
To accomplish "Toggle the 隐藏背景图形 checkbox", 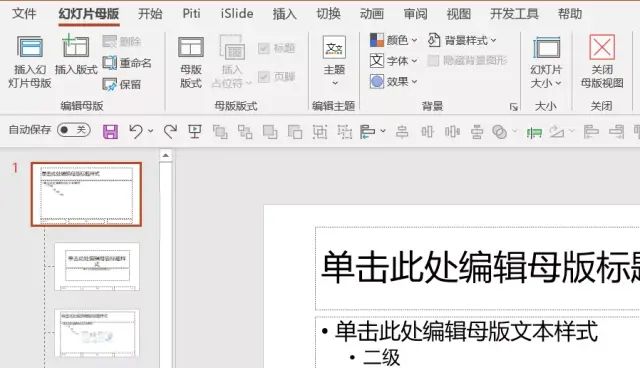I will coord(433,61).
